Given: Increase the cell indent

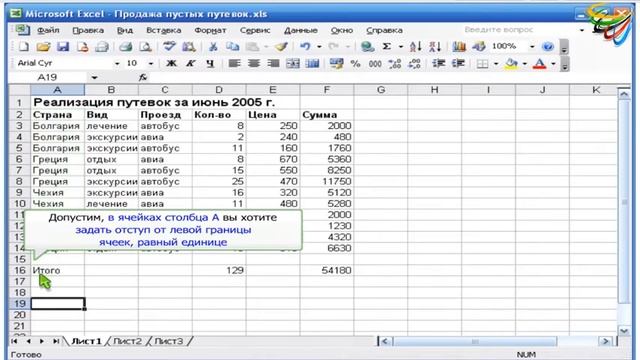Looking at the screenshot, I should tap(458, 64).
